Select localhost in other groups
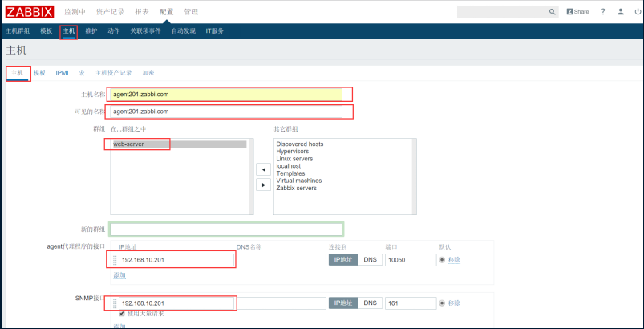Screen dimensions: 644x329 (289, 166)
